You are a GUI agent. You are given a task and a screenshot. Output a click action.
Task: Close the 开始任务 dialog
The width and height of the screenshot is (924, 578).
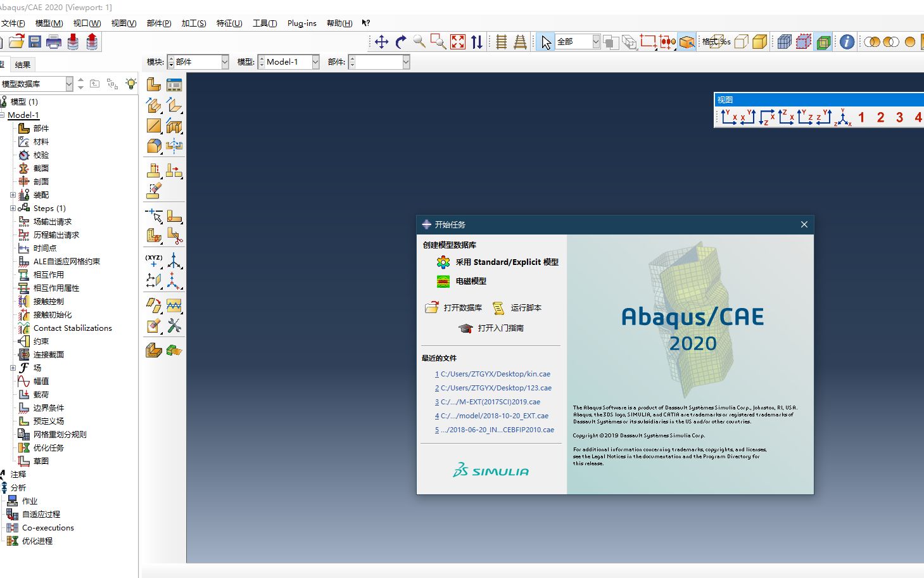(x=804, y=224)
